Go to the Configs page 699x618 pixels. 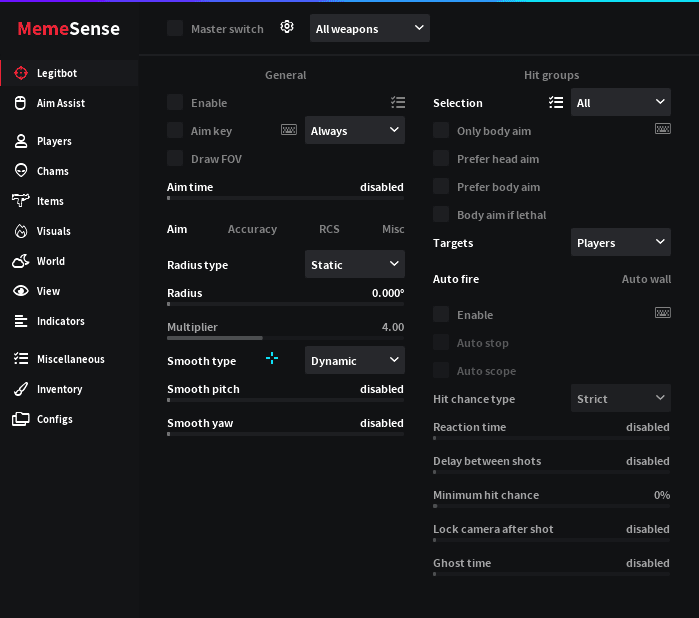coord(54,419)
